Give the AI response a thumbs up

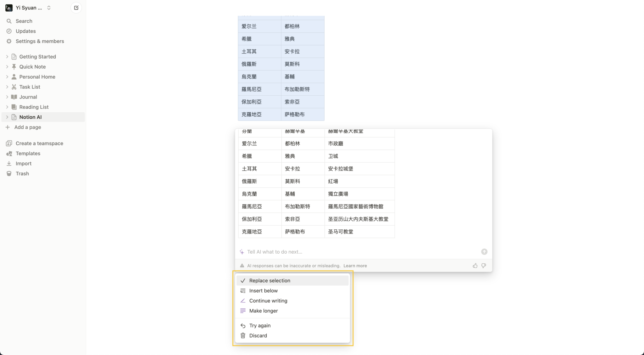(475, 265)
